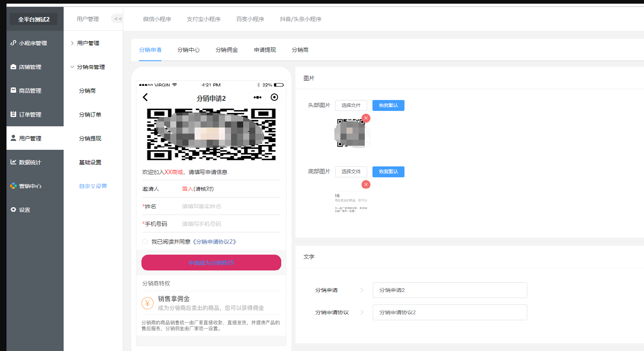Click the 商品管理 goods icon
This screenshot has width=644, height=351.
pyautogui.click(x=13, y=90)
